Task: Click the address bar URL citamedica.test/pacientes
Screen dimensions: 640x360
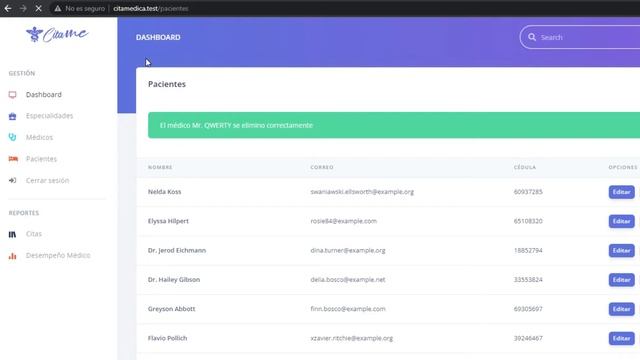Action: click(x=151, y=8)
